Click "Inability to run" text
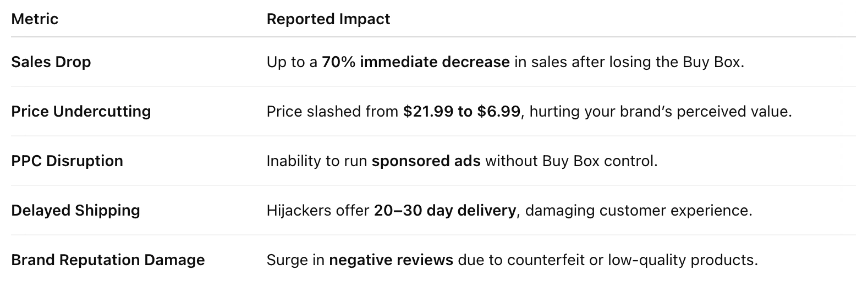 coord(316,161)
